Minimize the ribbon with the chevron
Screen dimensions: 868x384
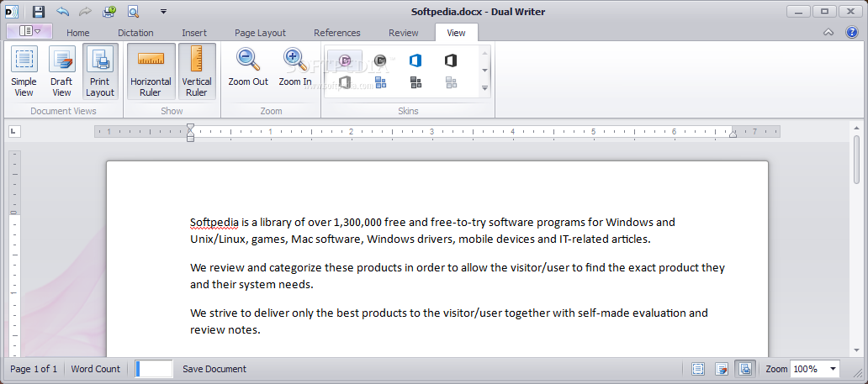coord(828,33)
